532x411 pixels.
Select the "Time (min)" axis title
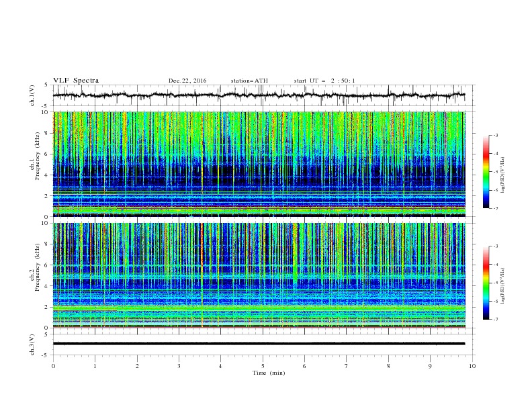[269, 373]
